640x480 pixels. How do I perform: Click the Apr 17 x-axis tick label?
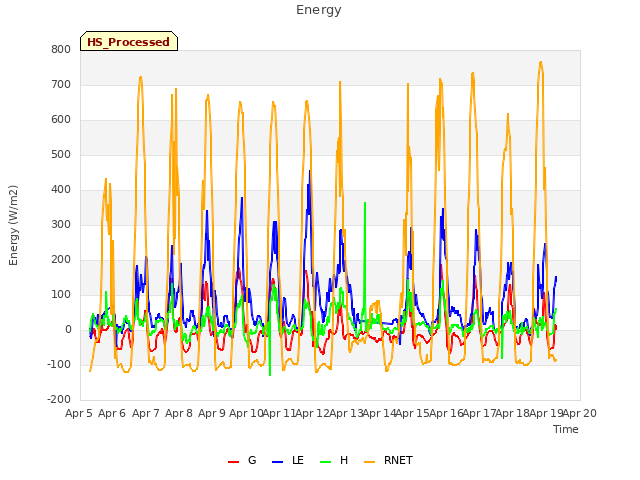[480, 413]
